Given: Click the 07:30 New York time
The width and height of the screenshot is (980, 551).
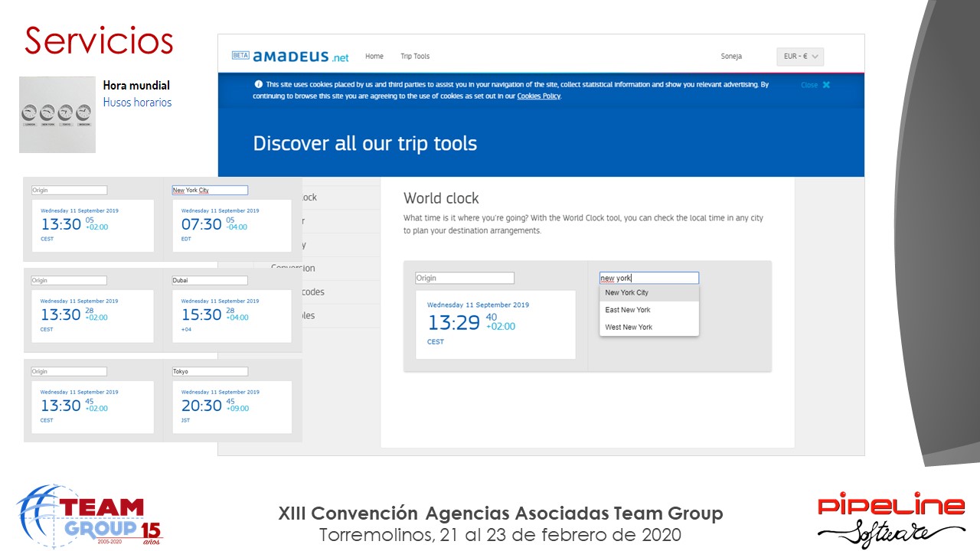Looking at the screenshot, I should tap(201, 224).
